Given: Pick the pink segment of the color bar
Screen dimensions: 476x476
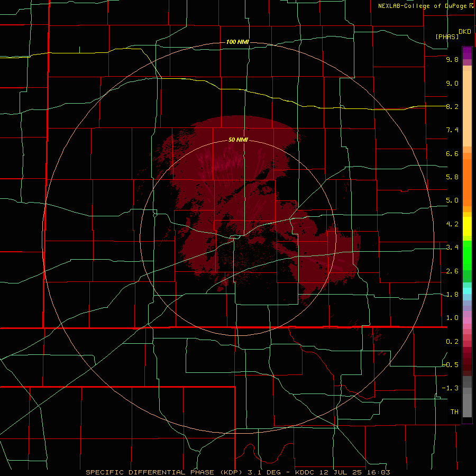Looking at the screenshot, I should coord(467,321).
